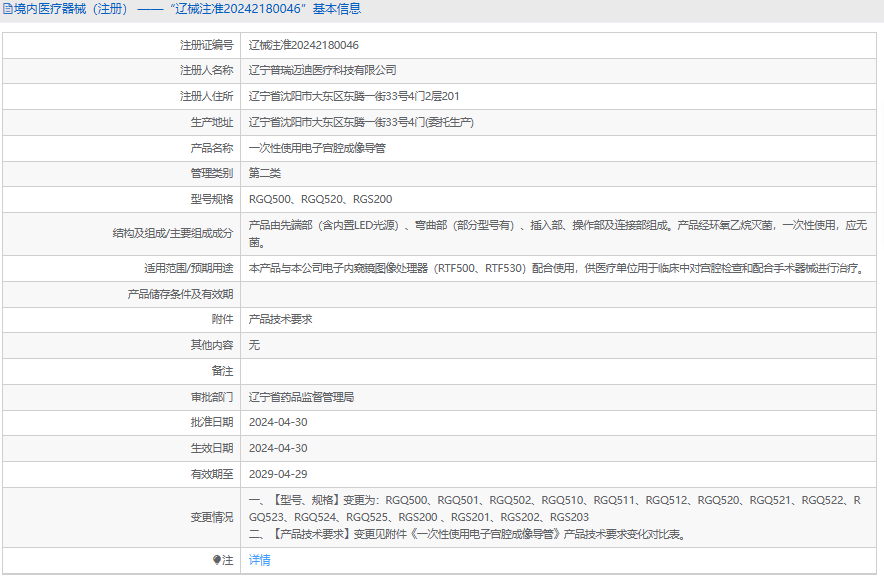Viewport: 884px width, 579px height.
Task: Select model specification RGQ500、RGQ520、RGS200
Action: pos(320,199)
